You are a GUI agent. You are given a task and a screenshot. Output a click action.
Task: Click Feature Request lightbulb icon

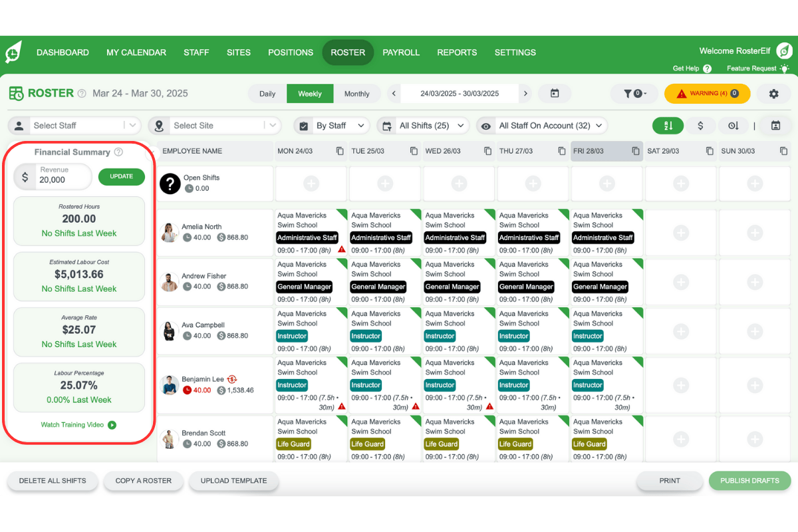tap(785, 68)
